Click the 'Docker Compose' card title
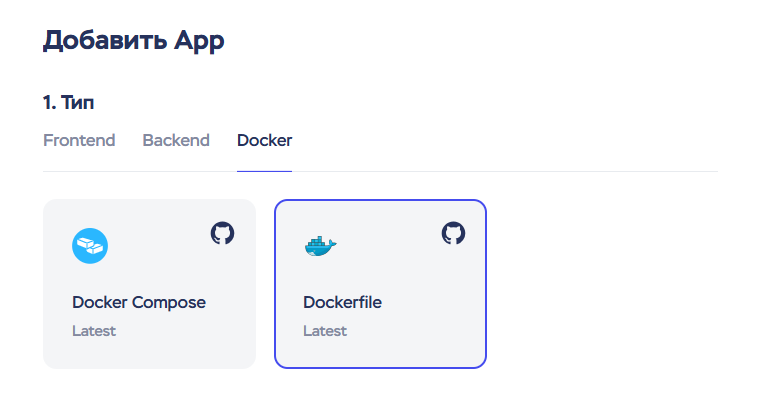The width and height of the screenshot is (759, 406). [139, 302]
